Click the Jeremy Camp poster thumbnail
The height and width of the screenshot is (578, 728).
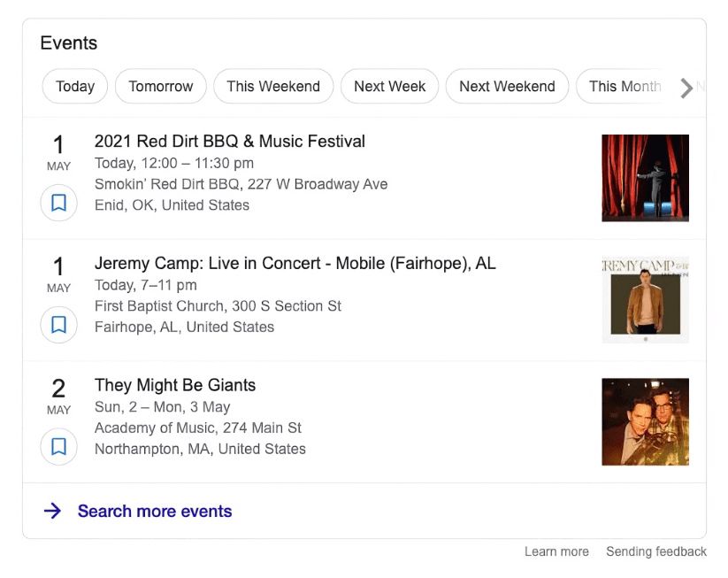[x=645, y=300]
